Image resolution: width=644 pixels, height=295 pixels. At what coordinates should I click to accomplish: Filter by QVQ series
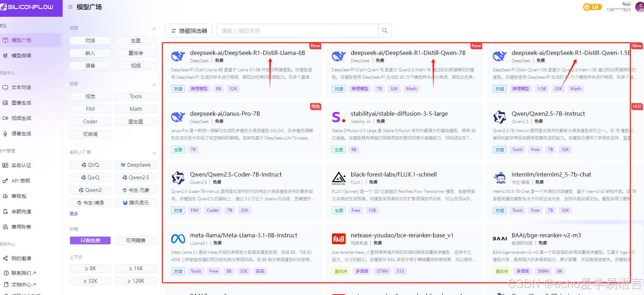(x=90, y=165)
